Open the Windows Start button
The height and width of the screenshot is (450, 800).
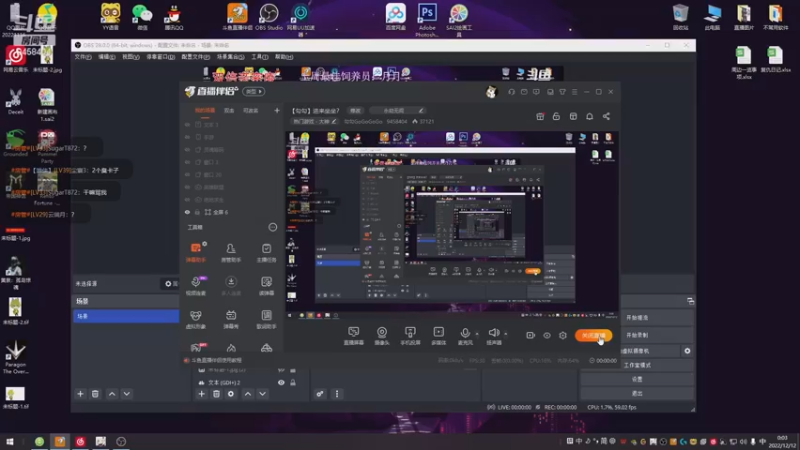point(10,441)
